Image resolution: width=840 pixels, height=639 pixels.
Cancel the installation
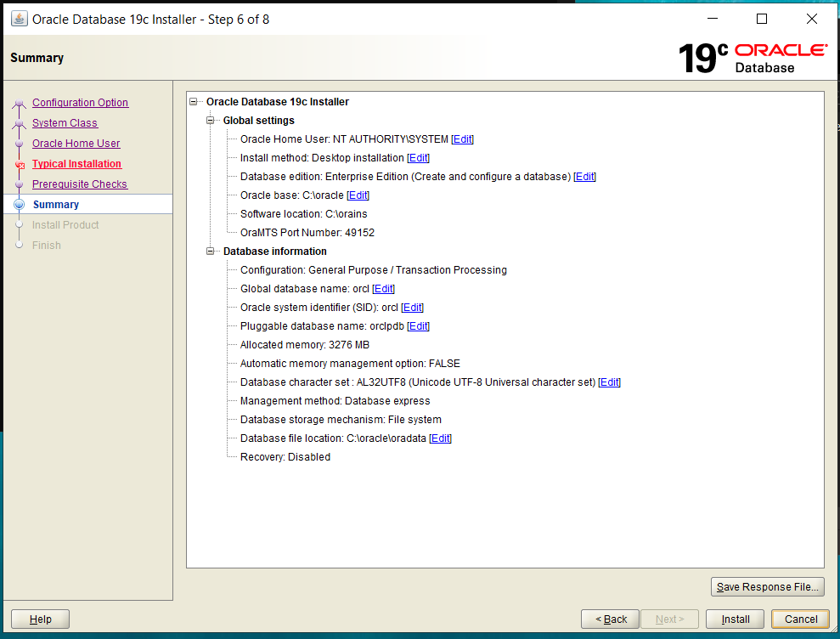pyautogui.click(x=800, y=619)
